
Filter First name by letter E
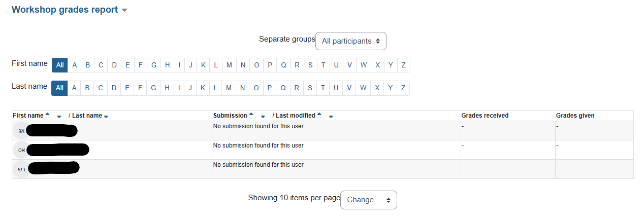point(127,65)
